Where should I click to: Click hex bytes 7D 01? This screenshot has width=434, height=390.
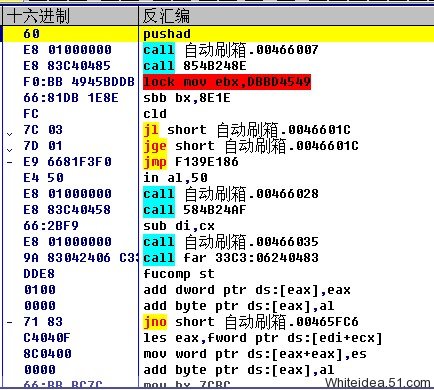pyautogui.click(x=43, y=146)
